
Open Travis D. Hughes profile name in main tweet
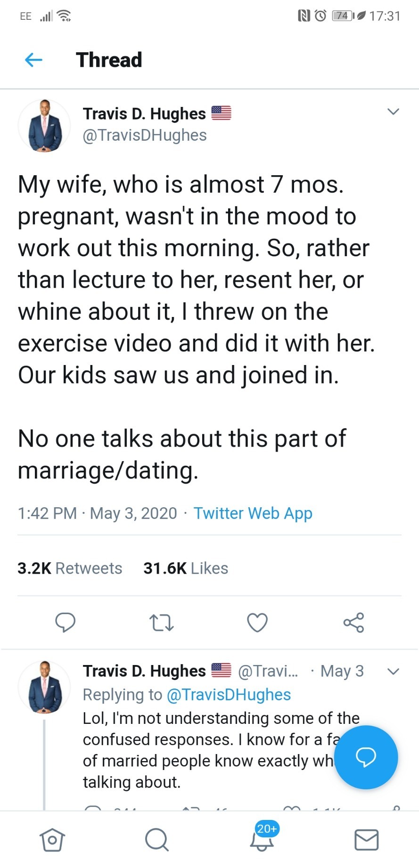(144, 114)
